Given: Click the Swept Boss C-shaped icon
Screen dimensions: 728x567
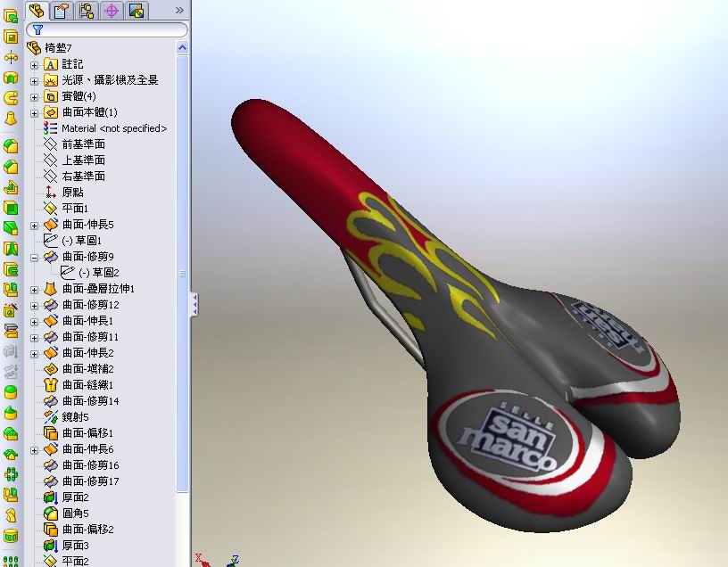Looking at the screenshot, I should click(11, 98).
